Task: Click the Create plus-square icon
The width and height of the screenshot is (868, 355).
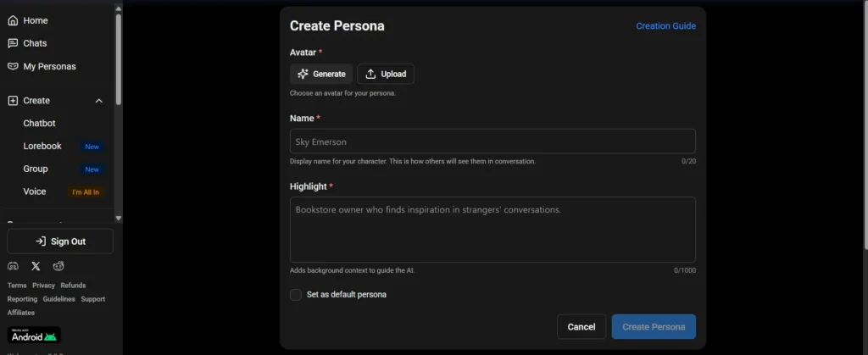Action: tap(13, 101)
